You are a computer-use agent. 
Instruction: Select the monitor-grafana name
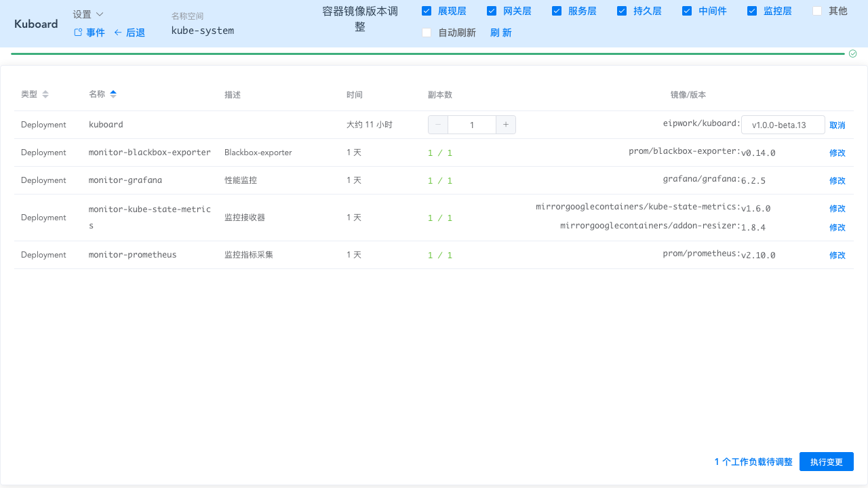pyautogui.click(x=125, y=180)
